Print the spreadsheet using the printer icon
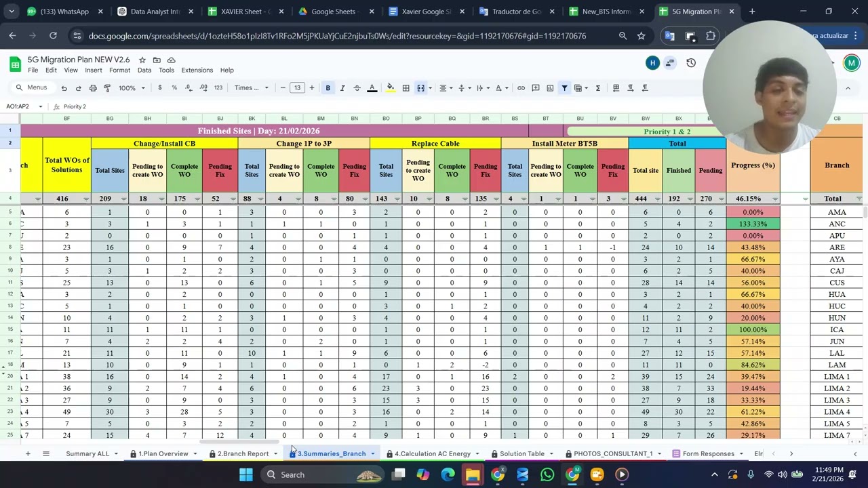The height and width of the screenshot is (488, 868). tap(93, 88)
